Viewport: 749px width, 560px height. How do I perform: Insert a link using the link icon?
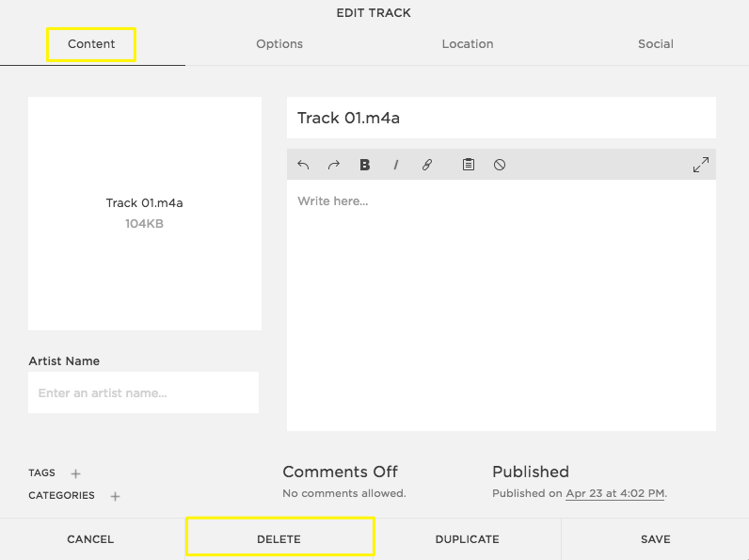pyautogui.click(x=427, y=165)
